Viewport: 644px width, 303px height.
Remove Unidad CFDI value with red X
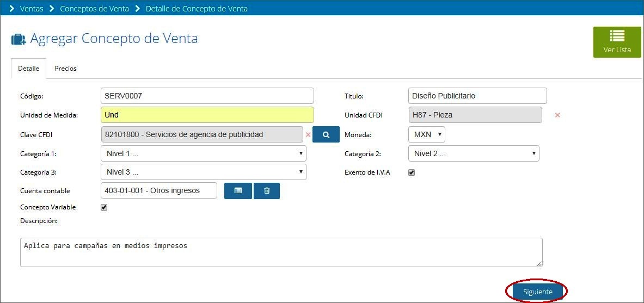[x=557, y=115]
